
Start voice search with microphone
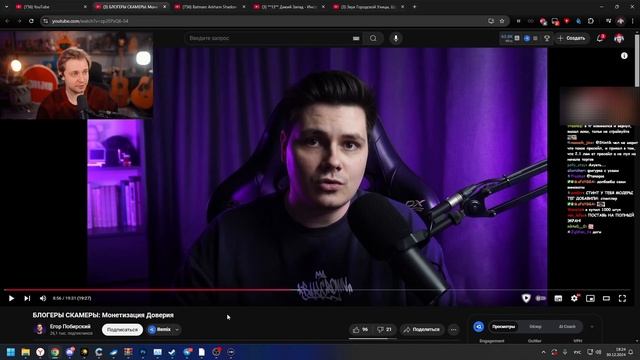click(x=396, y=38)
